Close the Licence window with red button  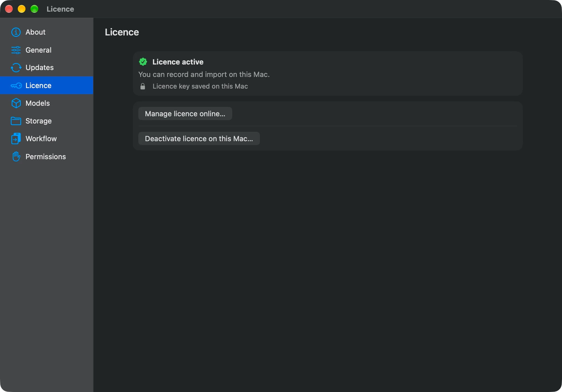9,9
